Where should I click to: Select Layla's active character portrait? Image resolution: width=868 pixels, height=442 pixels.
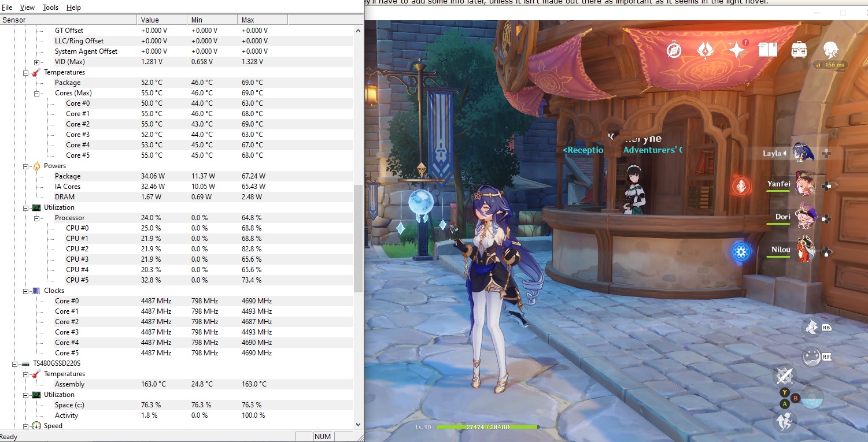804,153
